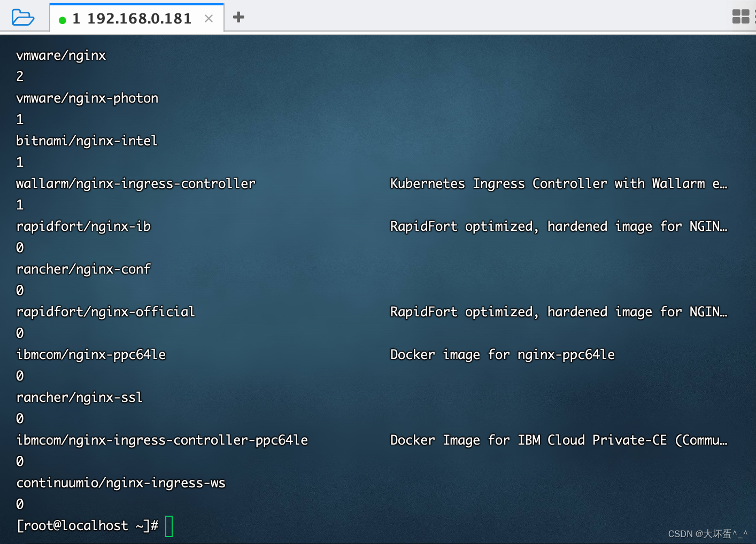Screen dimensions: 756x544
Task: Click the vmware/nginx-photon line
Action: click(x=87, y=98)
